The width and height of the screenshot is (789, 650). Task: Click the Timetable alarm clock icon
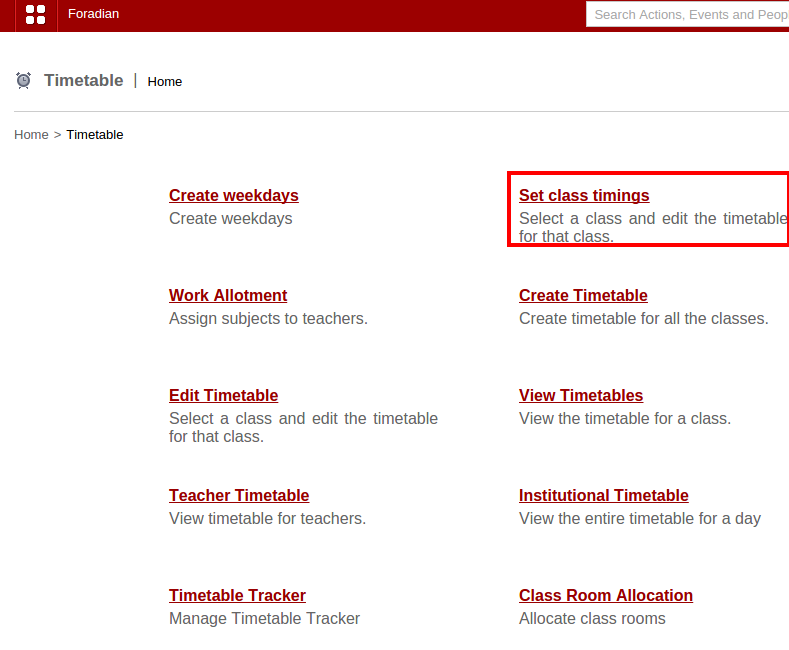(x=24, y=80)
